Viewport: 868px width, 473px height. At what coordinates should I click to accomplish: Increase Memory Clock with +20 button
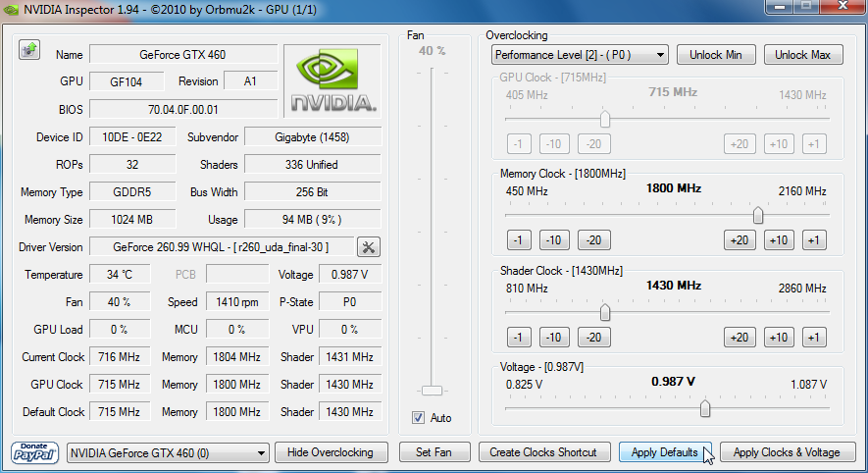click(x=739, y=240)
